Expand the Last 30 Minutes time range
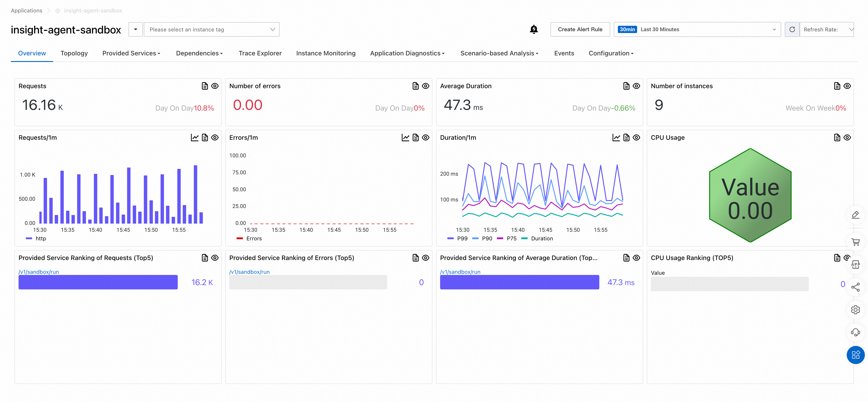The height and width of the screenshot is (402, 868). click(697, 30)
